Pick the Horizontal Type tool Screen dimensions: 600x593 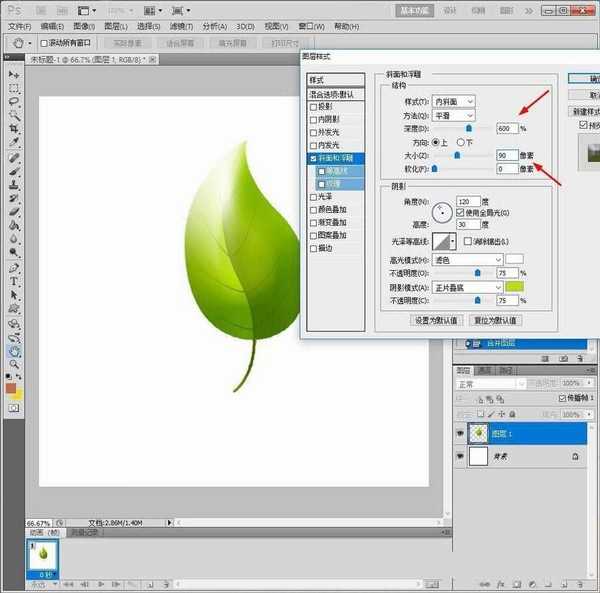click(14, 282)
